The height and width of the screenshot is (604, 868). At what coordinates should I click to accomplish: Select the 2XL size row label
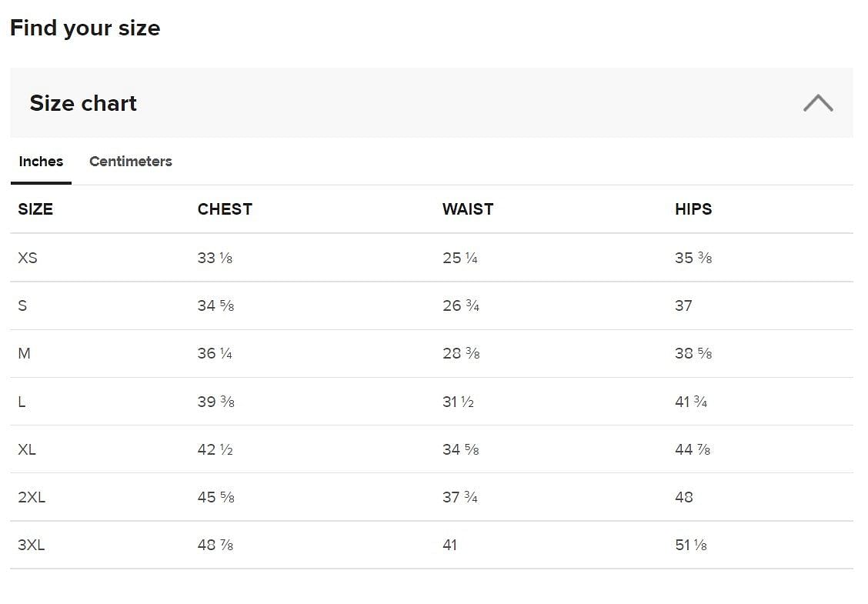click(x=32, y=497)
